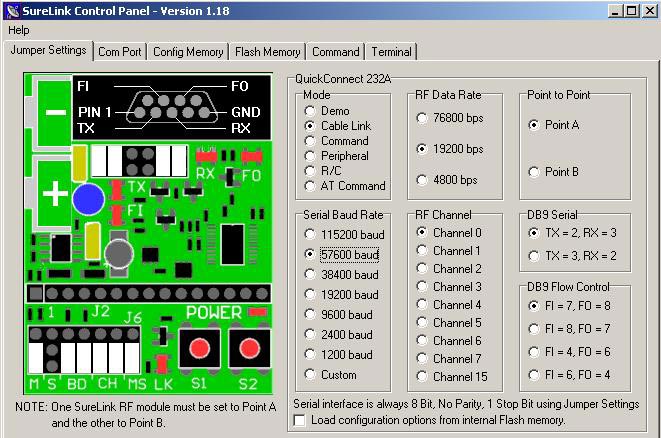Click the red FI LED on board
661x438 pixels.
pos(117,215)
